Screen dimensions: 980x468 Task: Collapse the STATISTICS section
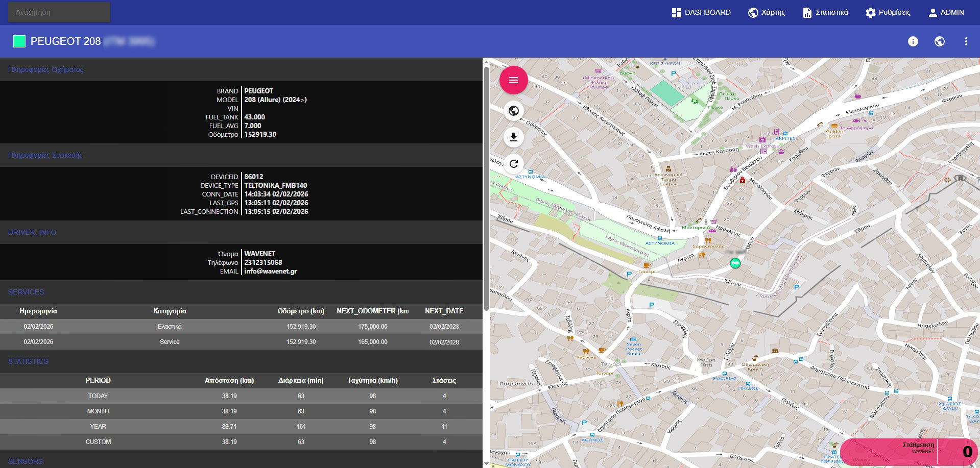point(27,361)
